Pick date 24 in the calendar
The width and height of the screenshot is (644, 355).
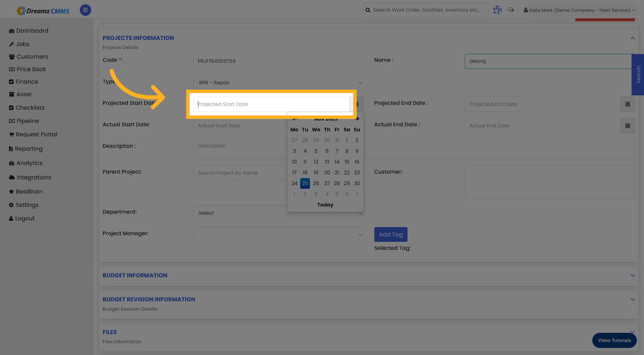[x=294, y=183]
